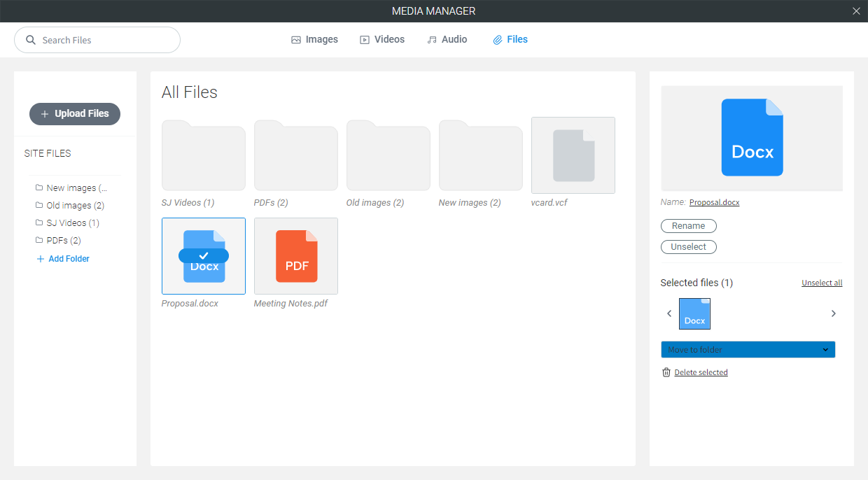The image size is (868, 480).
Task: Open the New images folder thumbnail
Action: (481, 155)
